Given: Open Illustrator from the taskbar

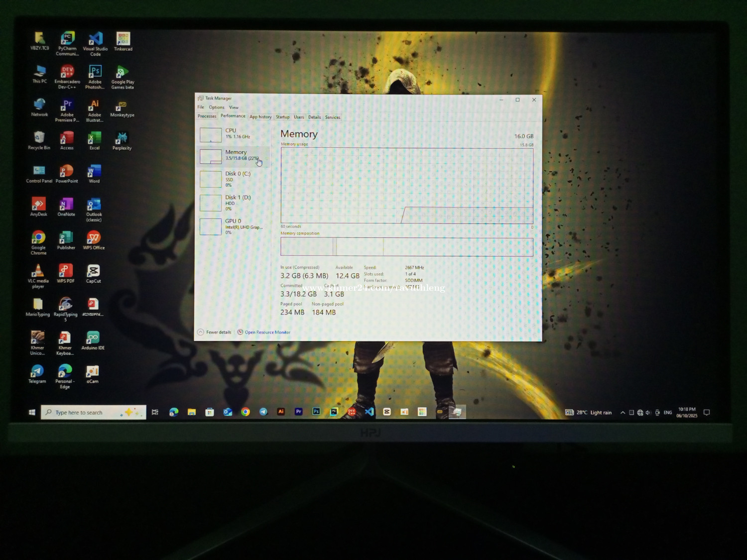Looking at the screenshot, I should point(281,412).
